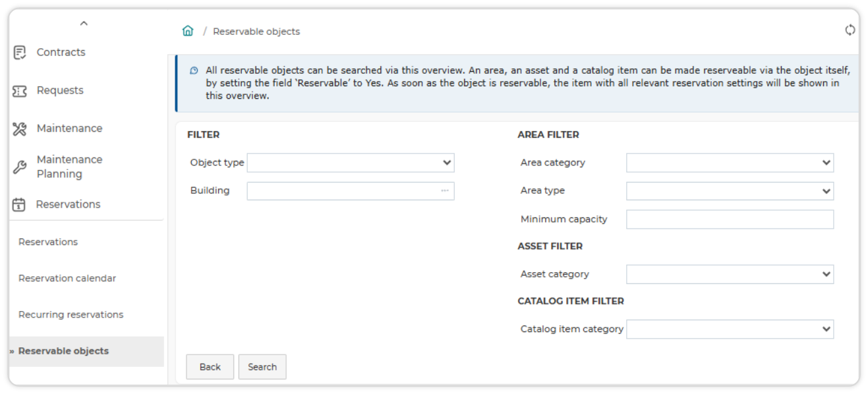This screenshot has width=868, height=394.
Task: Click the ASSET FILTER heading
Action: [x=550, y=246]
